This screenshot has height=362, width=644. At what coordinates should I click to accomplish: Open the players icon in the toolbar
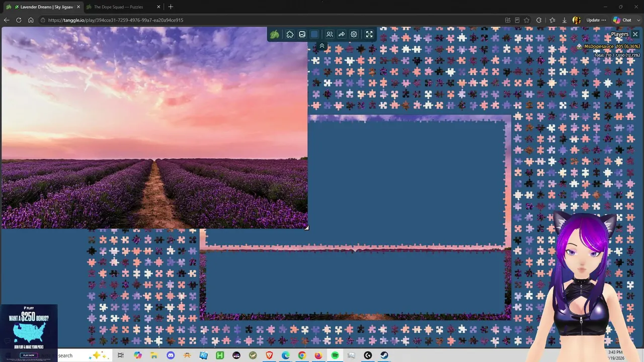[x=330, y=34]
